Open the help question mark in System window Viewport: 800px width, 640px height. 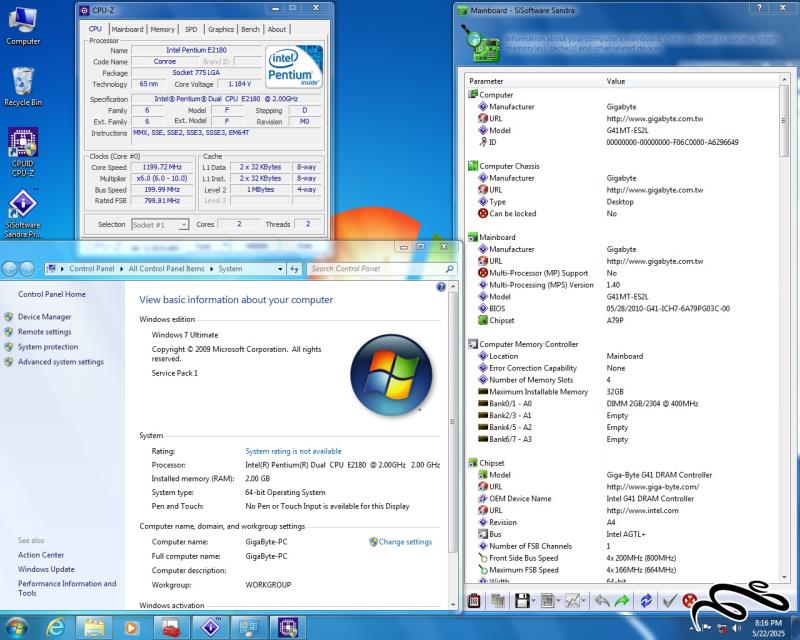[x=441, y=287]
